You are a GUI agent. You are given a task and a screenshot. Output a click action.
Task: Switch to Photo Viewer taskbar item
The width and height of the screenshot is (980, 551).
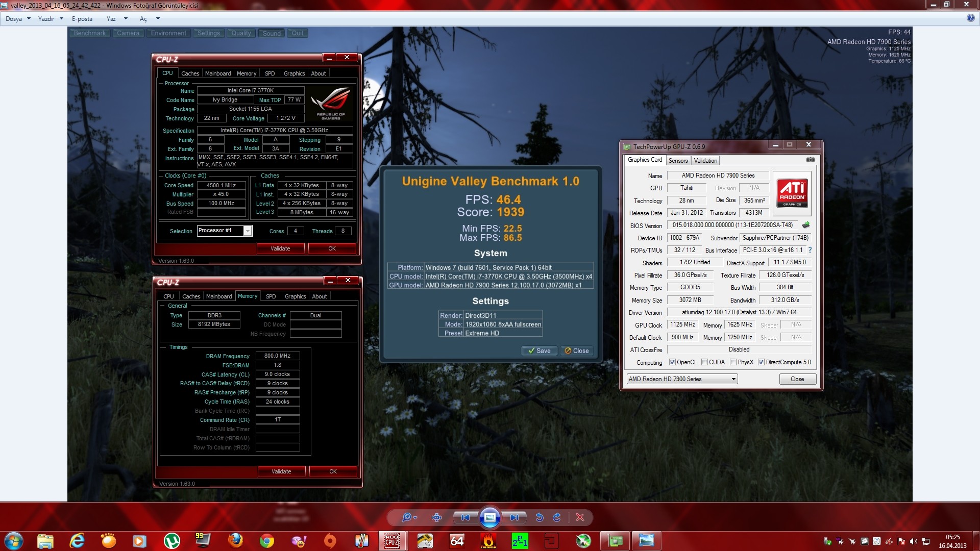[647, 541]
